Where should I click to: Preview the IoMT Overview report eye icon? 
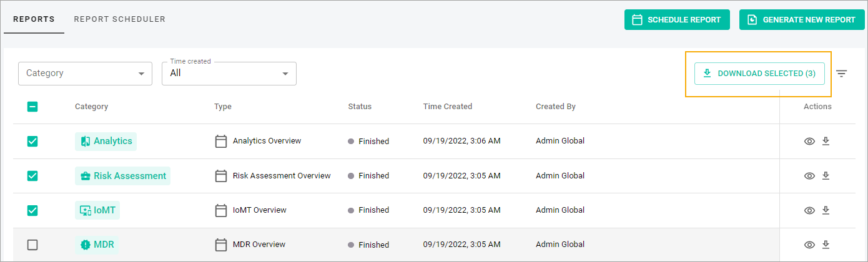click(x=809, y=210)
